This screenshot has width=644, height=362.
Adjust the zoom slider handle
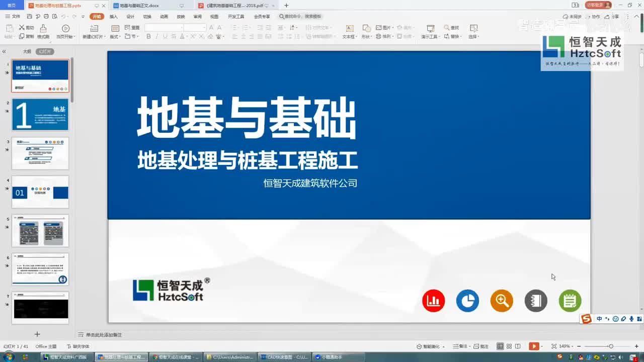(611, 346)
